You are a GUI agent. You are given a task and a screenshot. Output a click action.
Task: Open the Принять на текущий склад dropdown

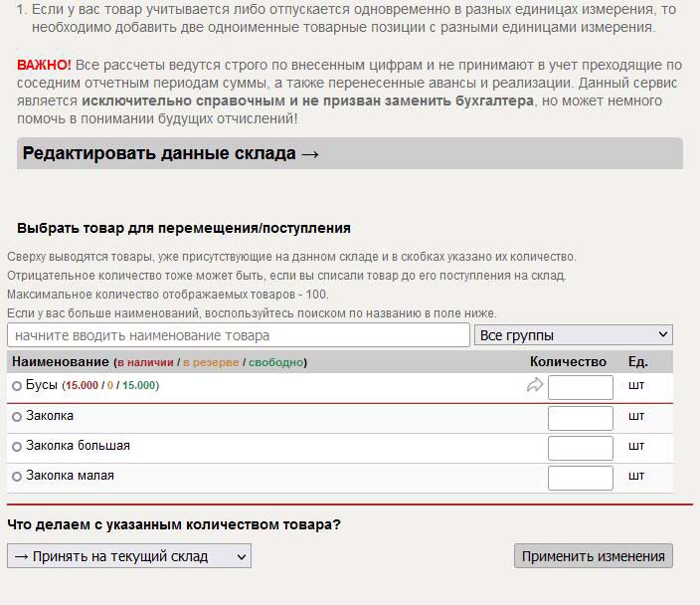(x=129, y=556)
